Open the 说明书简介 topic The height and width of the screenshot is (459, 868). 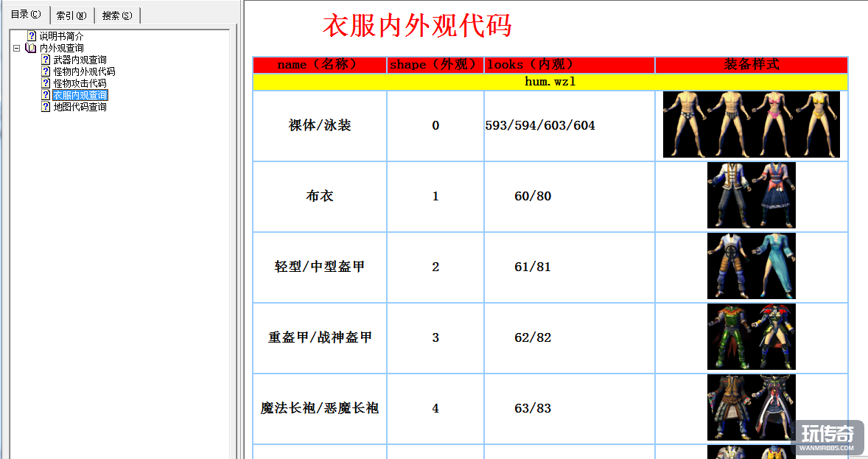[61, 36]
